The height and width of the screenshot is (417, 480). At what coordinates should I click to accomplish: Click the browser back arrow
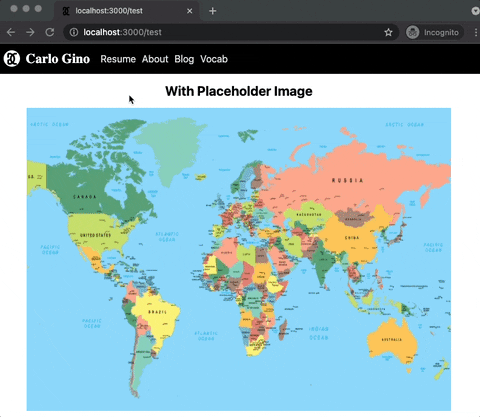point(11,32)
